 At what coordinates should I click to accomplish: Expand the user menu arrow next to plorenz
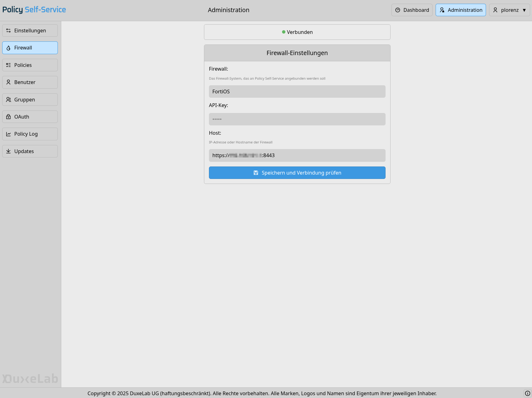click(524, 10)
